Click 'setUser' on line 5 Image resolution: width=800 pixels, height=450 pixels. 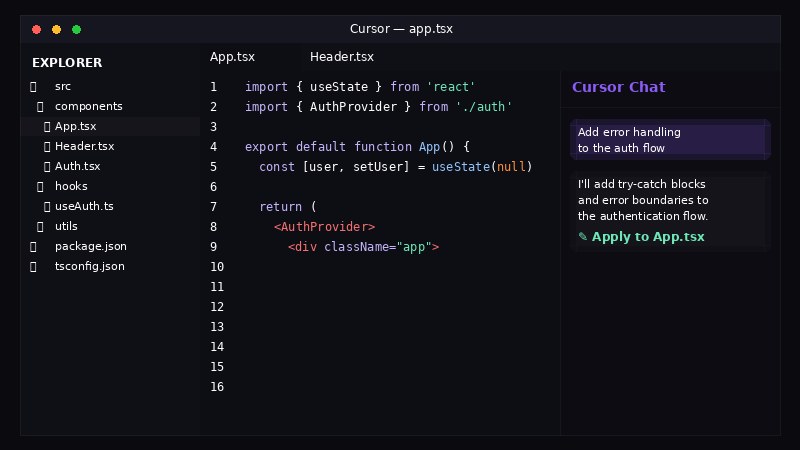(378, 167)
